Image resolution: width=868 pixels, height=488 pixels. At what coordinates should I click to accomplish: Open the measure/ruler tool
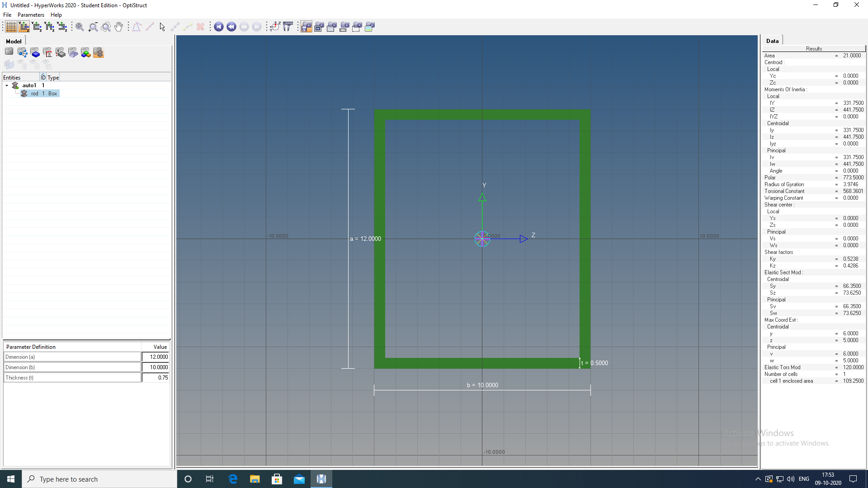pos(288,27)
